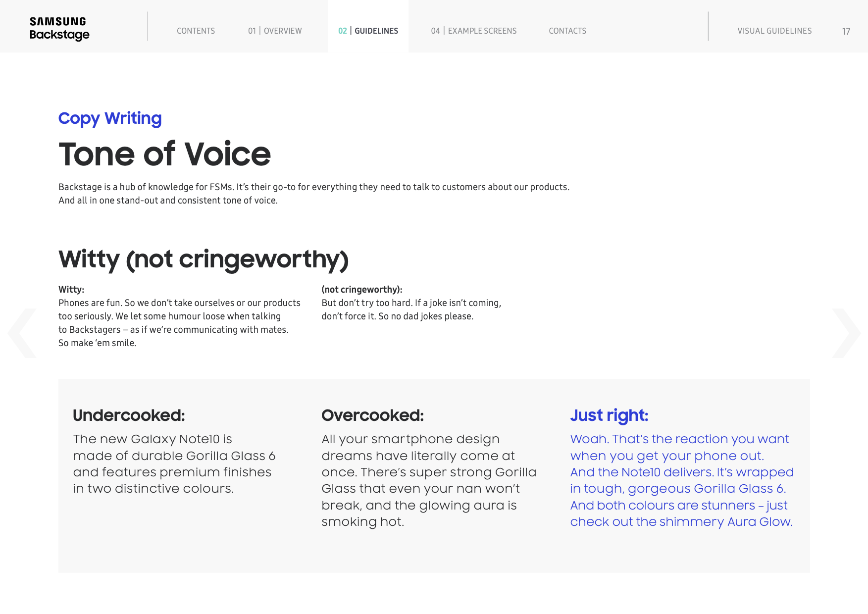The height and width of the screenshot is (614, 868).
Task: Click the Visual Guidelines header label
Action: [774, 31]
